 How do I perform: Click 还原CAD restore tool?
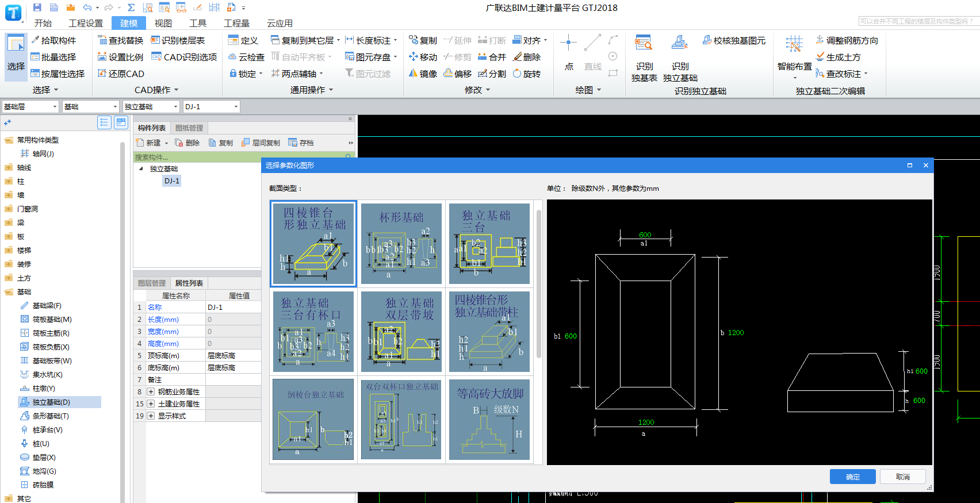[121, 74]
